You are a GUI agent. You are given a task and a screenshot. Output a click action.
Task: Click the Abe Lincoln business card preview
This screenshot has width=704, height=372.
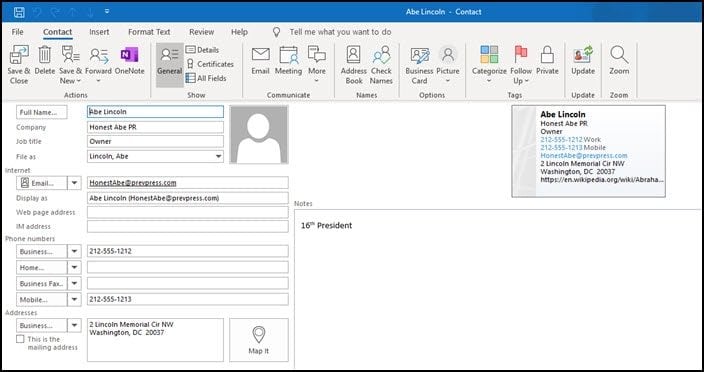(588, 151)
